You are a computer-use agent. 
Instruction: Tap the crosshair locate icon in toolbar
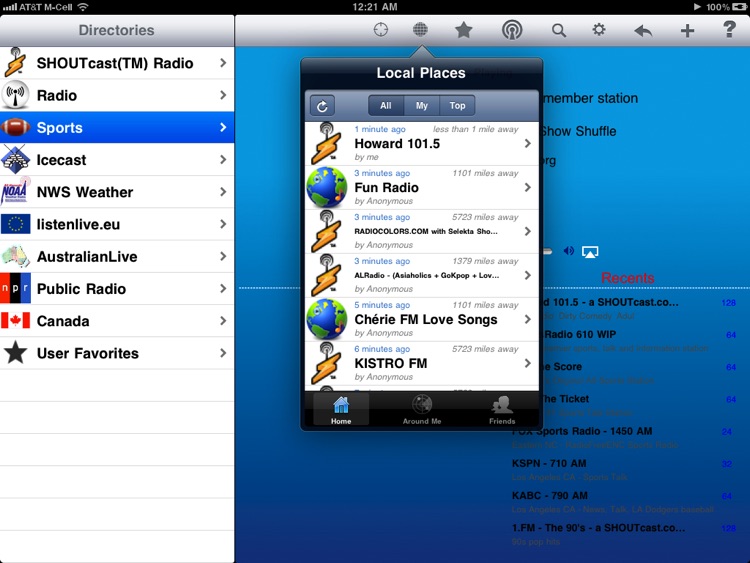point(381,30)
